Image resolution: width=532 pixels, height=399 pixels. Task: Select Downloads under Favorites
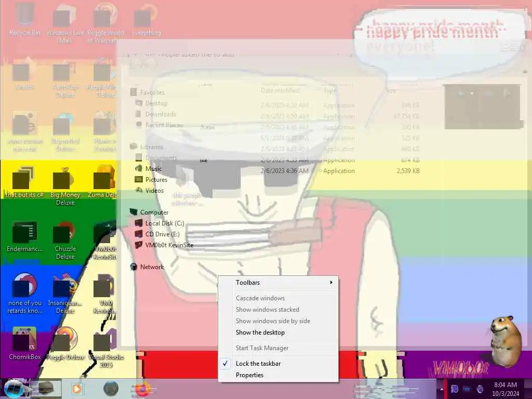156,114
